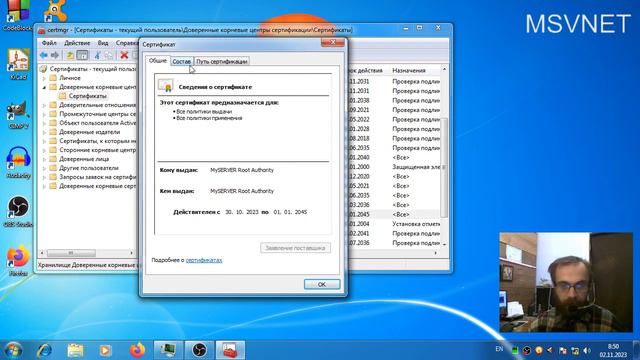Click the list scrollbar down arrow
640x360 pixels.
444,244
